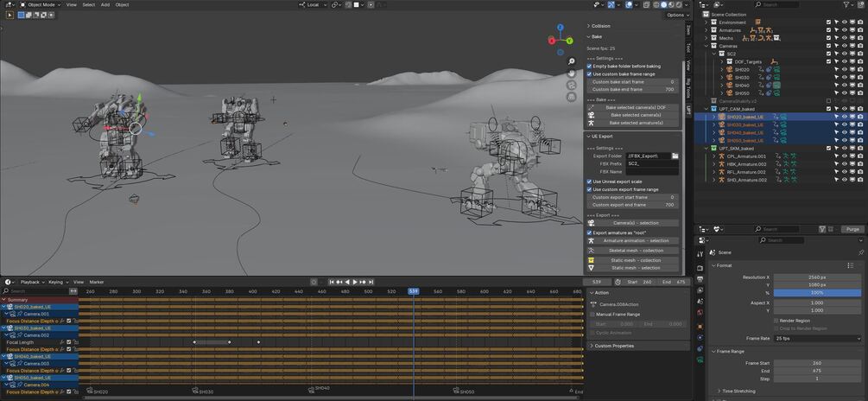The image size is (868, 401).
Task: Open the Frame Rate dropdown
Action: [818, 339]
